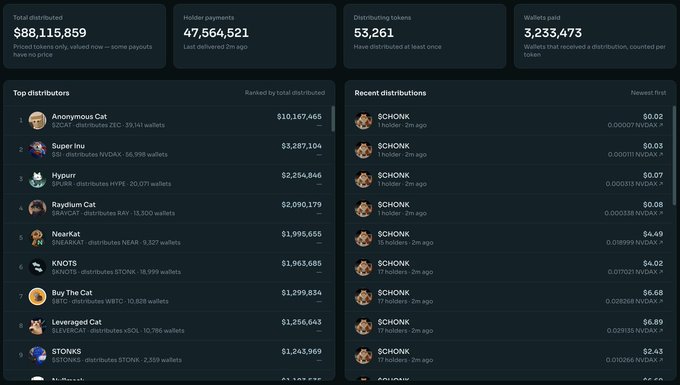680x385 pixels.
Task: Click the Recent distributions heading
Action: pyautogui.click(x=390, y=93)
